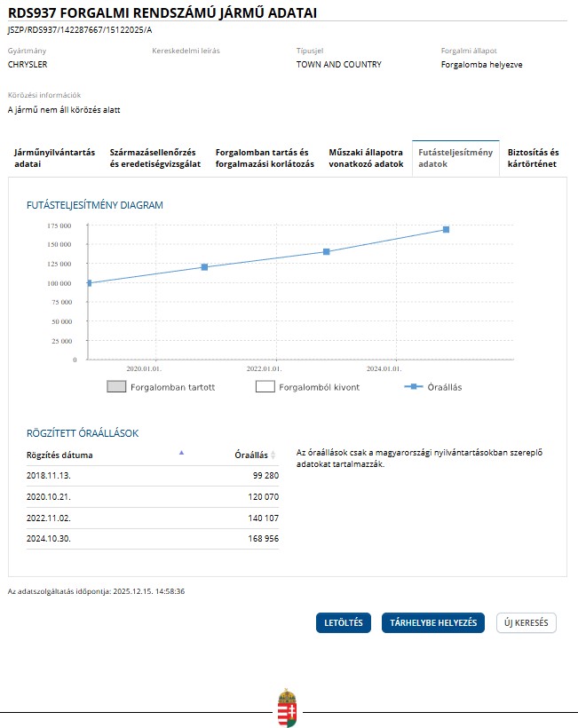Image resolution: width=578 pixels, height=728 pixels.
Task: Open Forgalomban tartás és forgalmazási korlátozás tab
Action: pos(265,158)
